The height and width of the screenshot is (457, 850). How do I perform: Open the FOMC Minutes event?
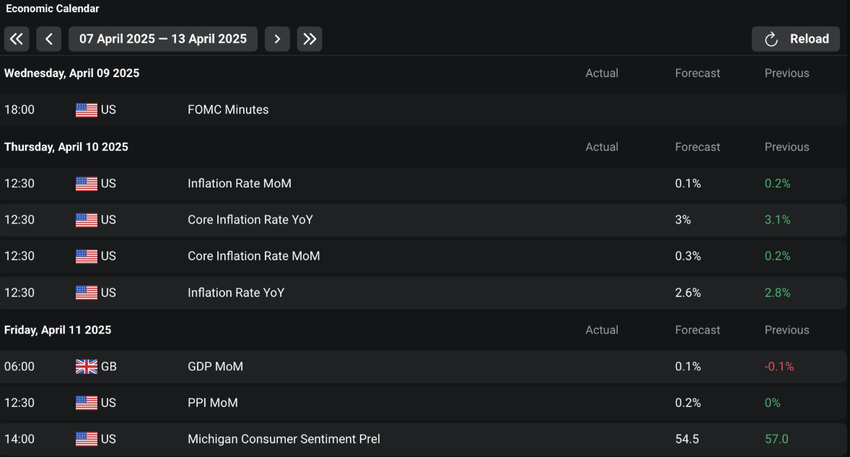(228, 110)
